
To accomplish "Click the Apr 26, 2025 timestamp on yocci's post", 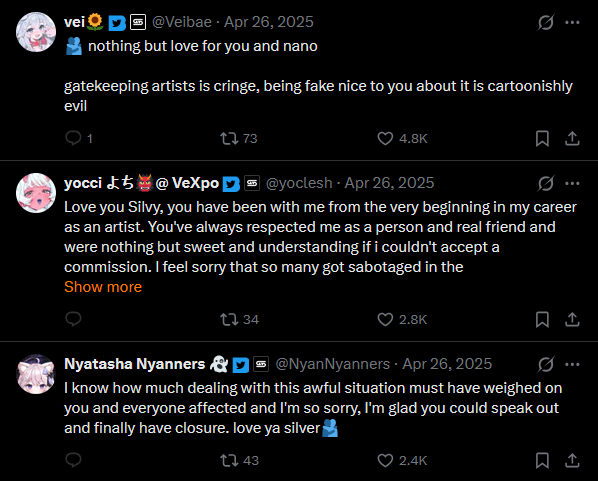I will point(389,183).
